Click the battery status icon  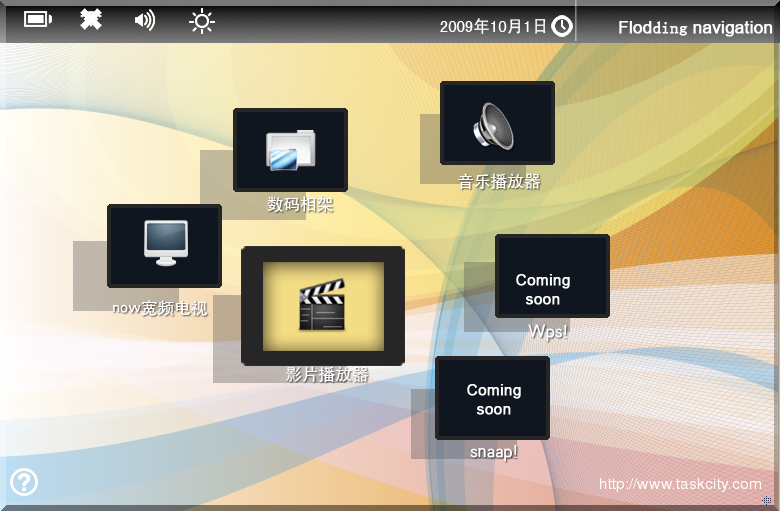pyautogui.click(x=38, y=20)
